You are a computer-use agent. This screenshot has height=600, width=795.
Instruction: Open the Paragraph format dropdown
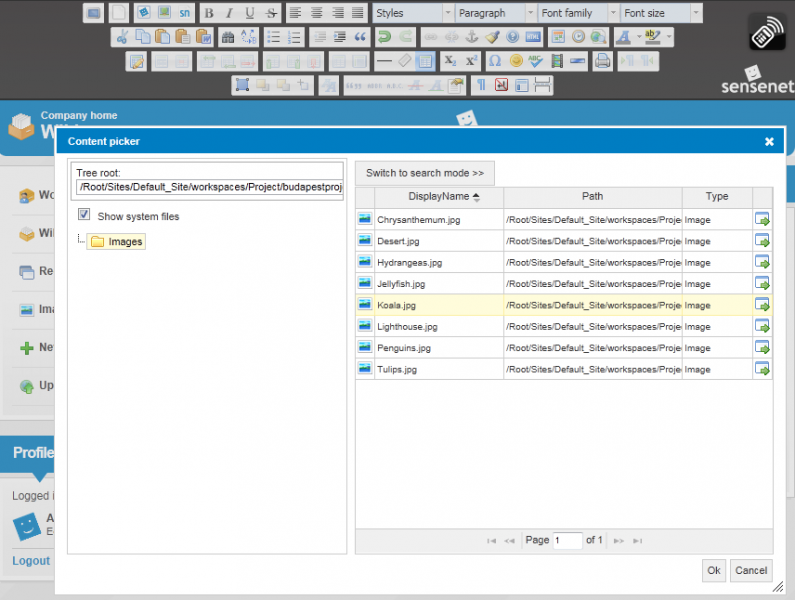[495, 13]
